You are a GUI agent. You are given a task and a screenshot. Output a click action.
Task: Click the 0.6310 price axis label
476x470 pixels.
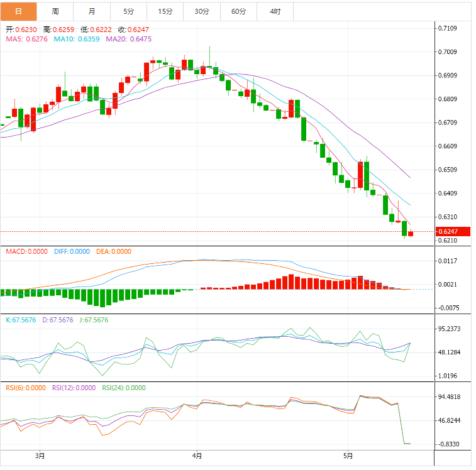click(448, 217)
